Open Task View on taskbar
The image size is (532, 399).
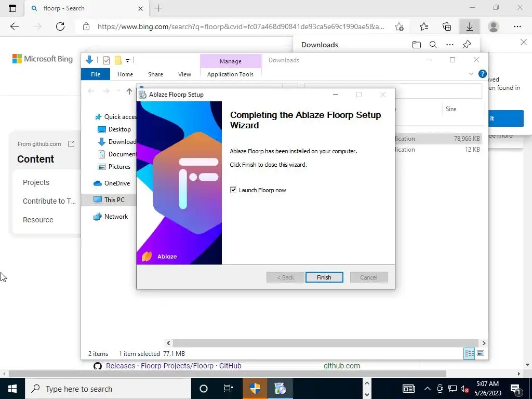[229, 389]
